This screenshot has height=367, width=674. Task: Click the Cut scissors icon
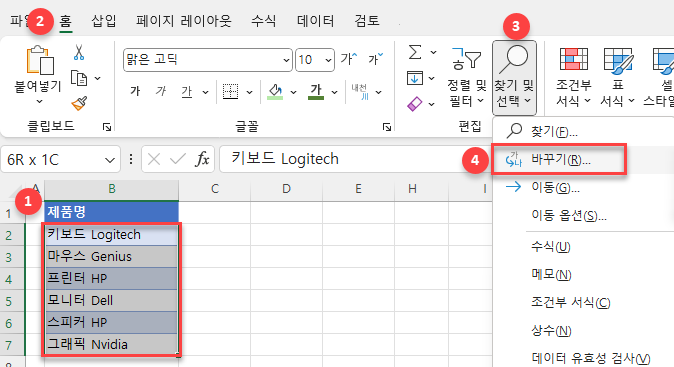tap(79, 52)
